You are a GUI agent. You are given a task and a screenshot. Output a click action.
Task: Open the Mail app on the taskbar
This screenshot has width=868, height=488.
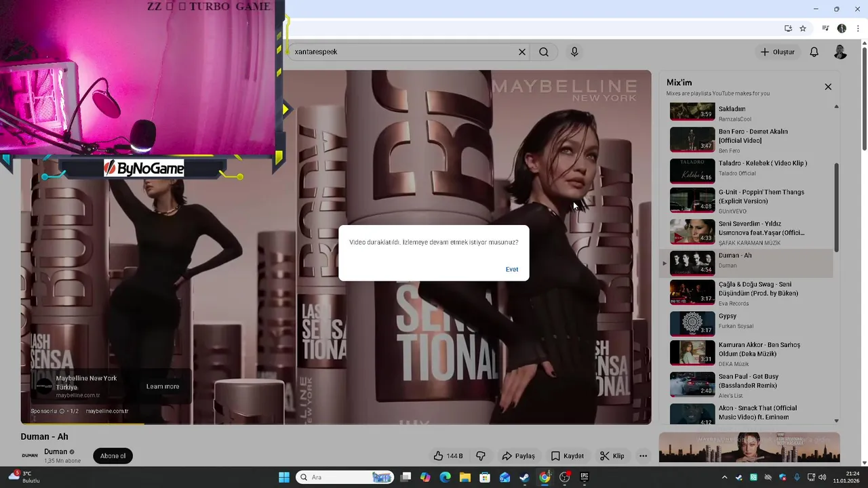click(x=505, y=477)
